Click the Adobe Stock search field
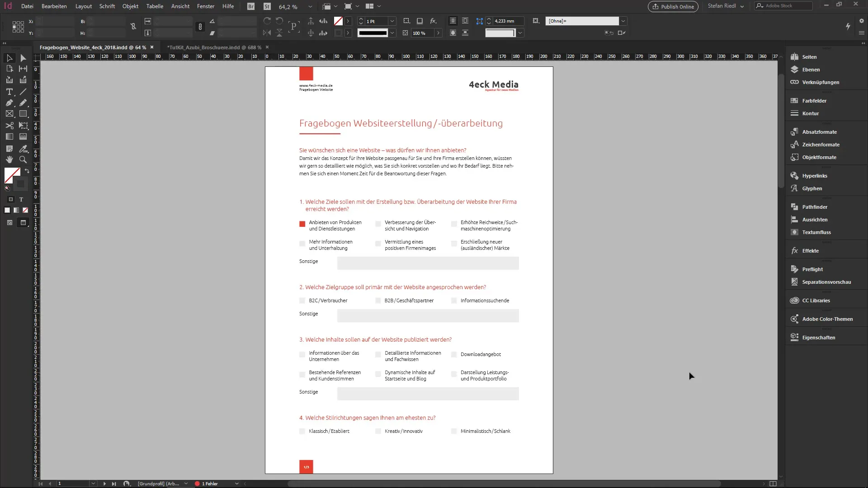 pyautogui.click(x=783, y=6)
